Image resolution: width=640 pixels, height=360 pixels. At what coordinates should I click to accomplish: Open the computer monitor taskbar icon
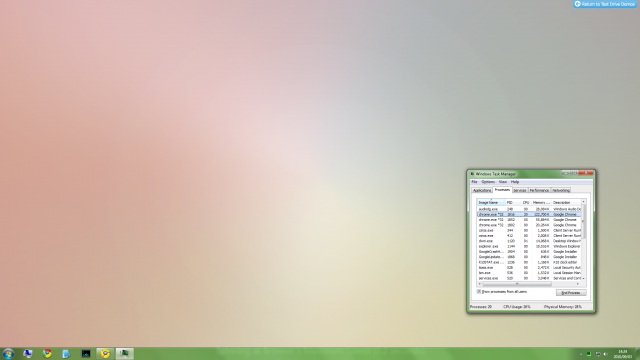(x=27, y=353)
